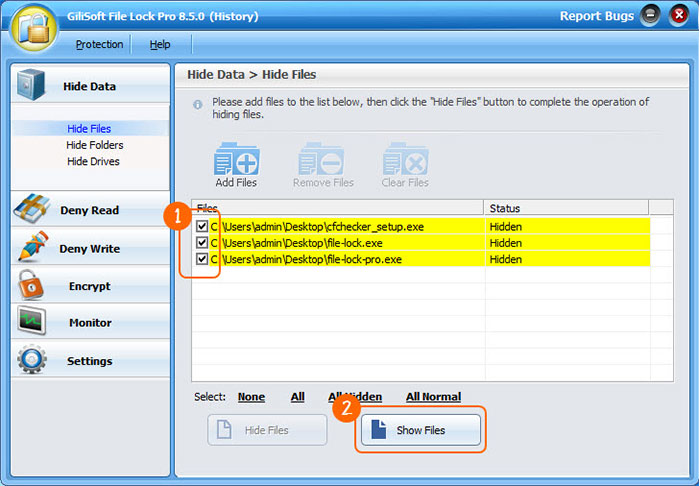Click the Select None link

click(x=251, y=397)
